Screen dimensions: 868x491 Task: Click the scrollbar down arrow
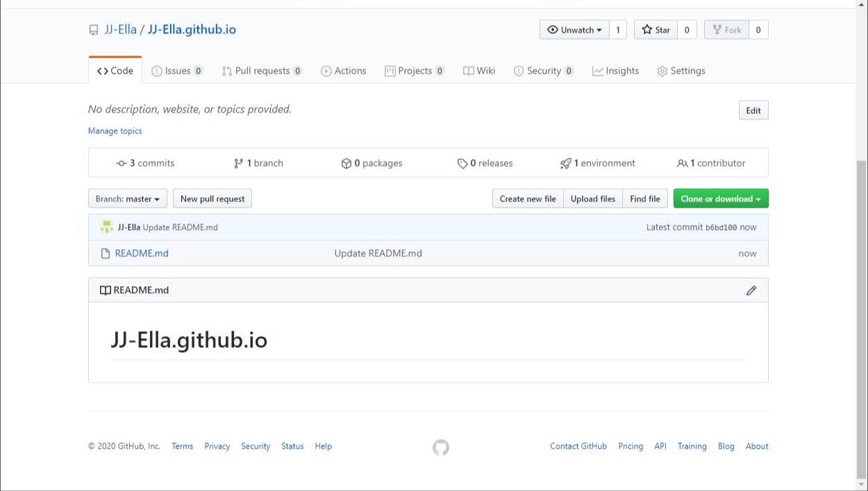pos(862,484)
